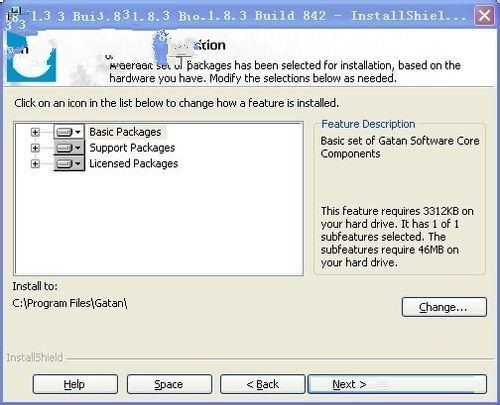Open the Support Packages feature install icon
The image size is (500, 405).
(69, 148)
